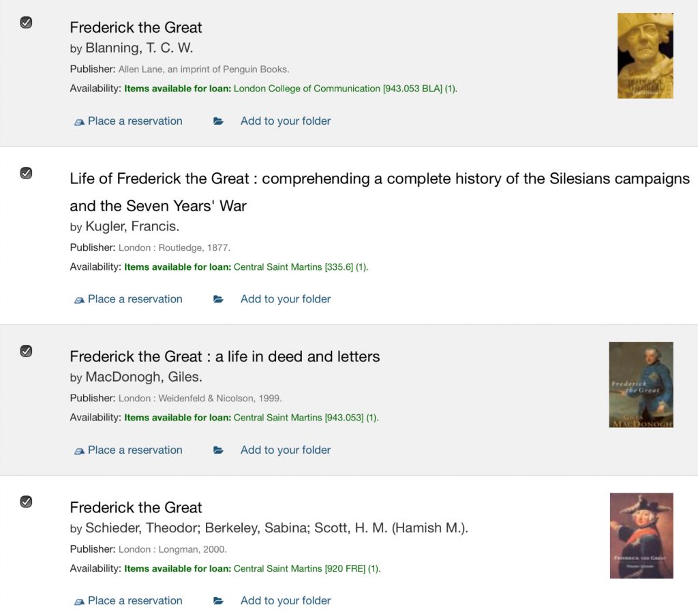The image size is (698, 616).
Task: Toggle checkbox for Life of Frederick the Great
Action: pyautogui.click(x=26, y=173)
